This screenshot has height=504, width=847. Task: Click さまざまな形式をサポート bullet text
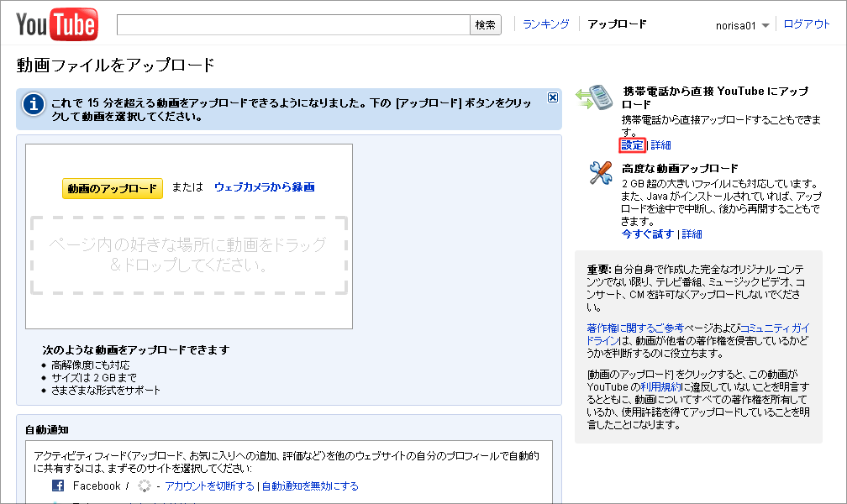[x=105, y=390]
